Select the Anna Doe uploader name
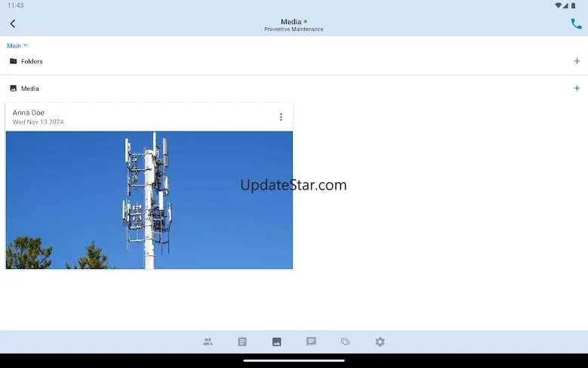The height and width of the screenshot is (368, 588). [x=29, y=113]
